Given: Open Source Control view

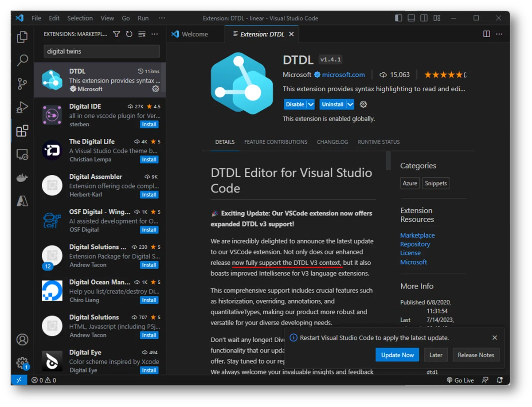Looking at the screenshot, I should click(22, 83).
